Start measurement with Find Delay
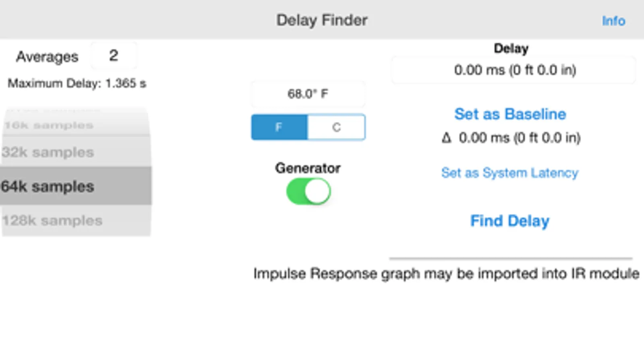Viewport: 644px width, 362px height. [x=509, y=221]
